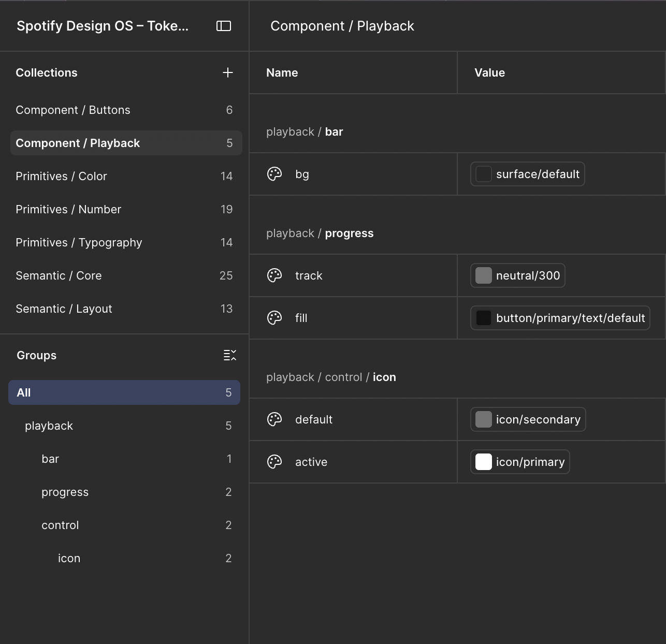Click the playback / progress group heading
This screenshot has height=644, width=666.
pos(320,233)
